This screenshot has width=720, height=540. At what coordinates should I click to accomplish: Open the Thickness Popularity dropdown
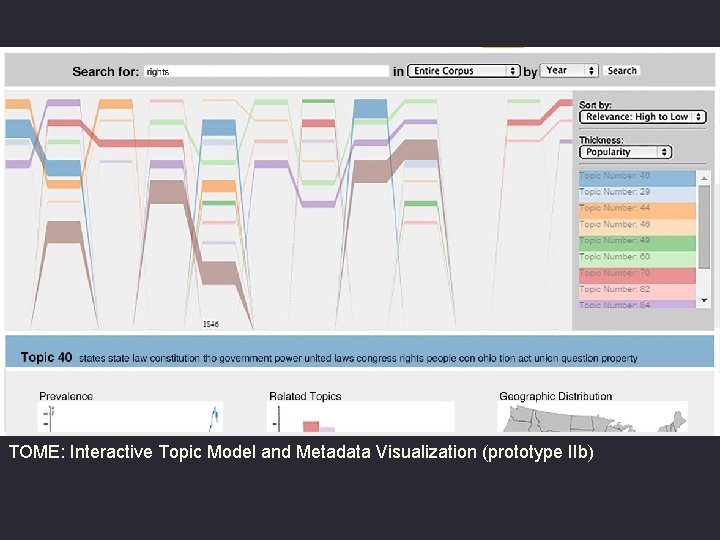pos(625,152)
